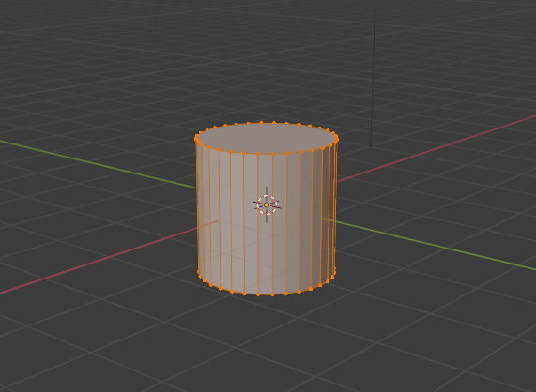Click the 3D cursor at the cylinder's origin
Screen dimensions: 536x392
tap(267, 204)
